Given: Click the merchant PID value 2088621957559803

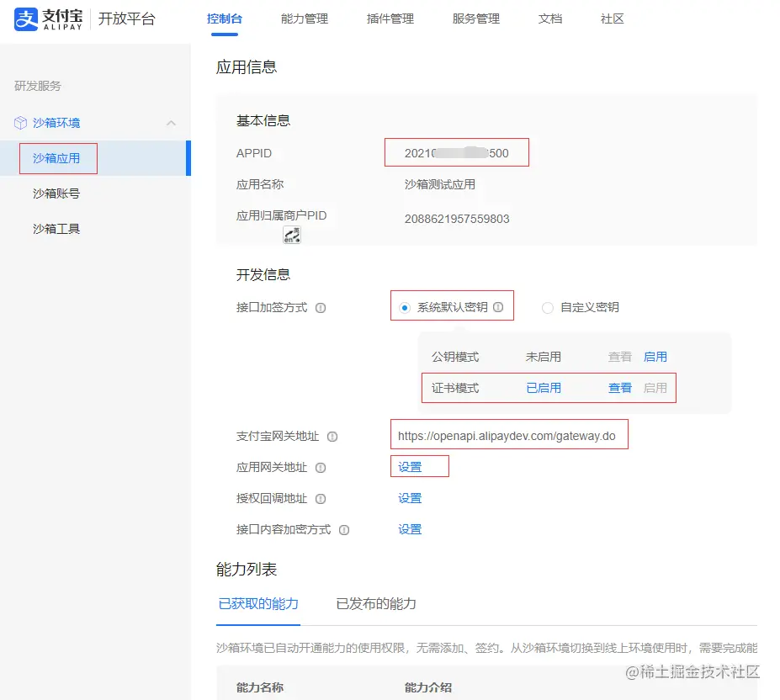Looking at the screenshot, I should (x=457, y=219).
